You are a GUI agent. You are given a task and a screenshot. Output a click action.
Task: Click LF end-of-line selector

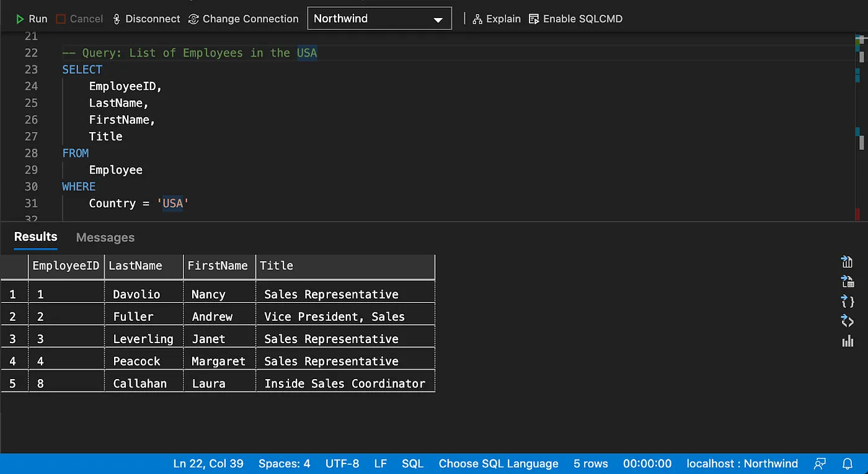(x=381, y=463)
